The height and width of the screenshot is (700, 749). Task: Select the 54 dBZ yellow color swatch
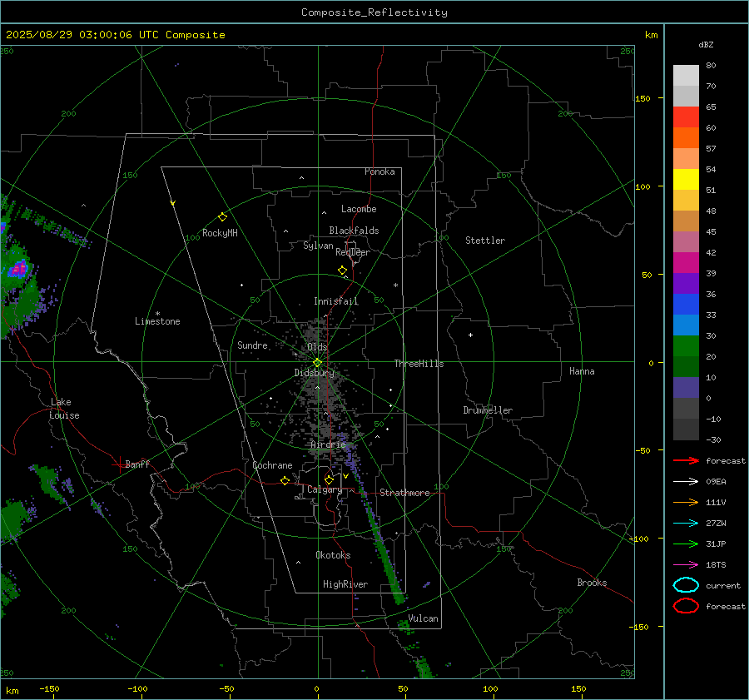[686, 180]
